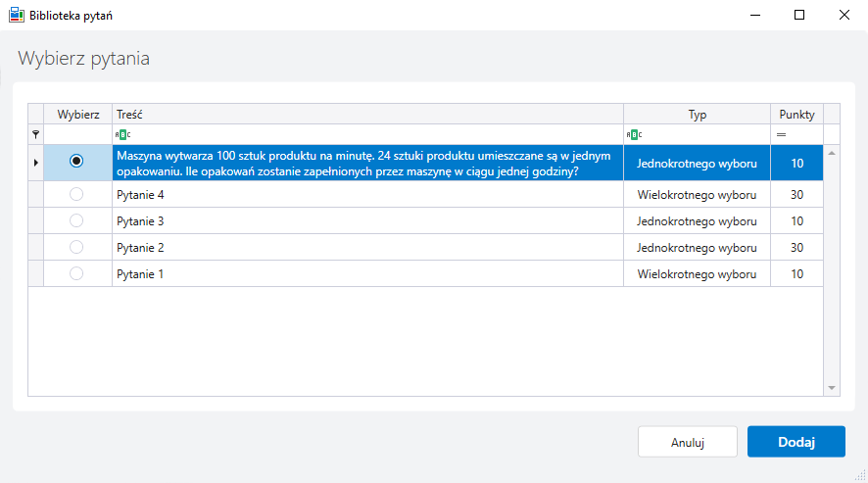
Task: Click the equals filter operator icon under Punkty
Action: [x=781, y=134]
